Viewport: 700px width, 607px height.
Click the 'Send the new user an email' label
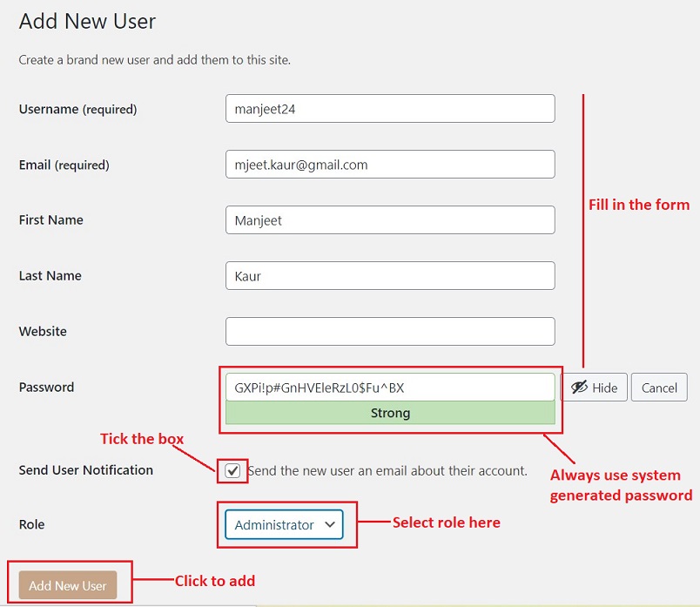click(x=387, y=470)
